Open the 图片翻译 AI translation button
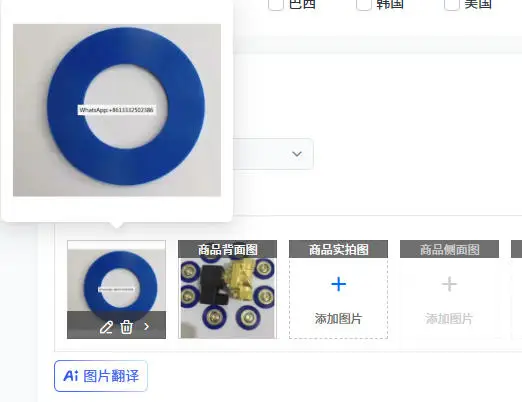The height and width of the screenshot is (402, 522). point(101,376)
